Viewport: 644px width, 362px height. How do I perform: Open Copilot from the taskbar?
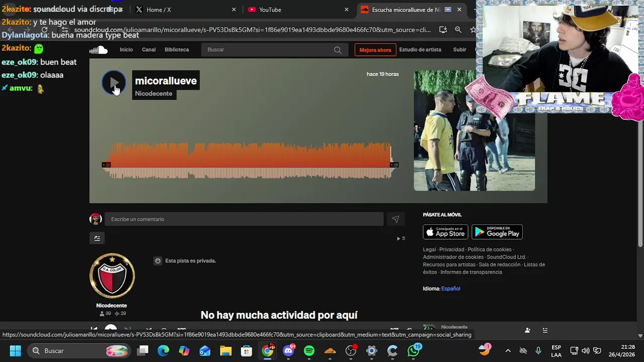[x=184, y=350]
